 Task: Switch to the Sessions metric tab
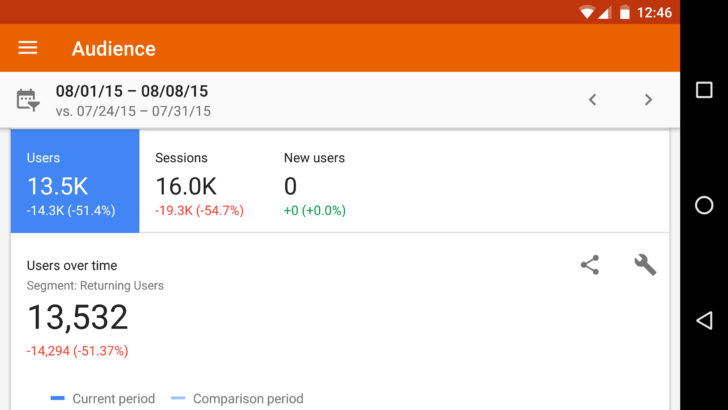click(x=200, y=183)
